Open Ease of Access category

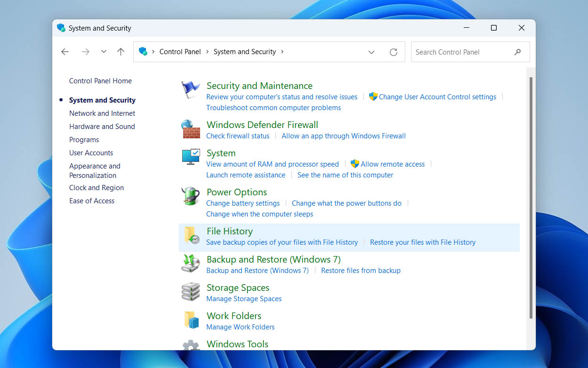tap(92, 201)
